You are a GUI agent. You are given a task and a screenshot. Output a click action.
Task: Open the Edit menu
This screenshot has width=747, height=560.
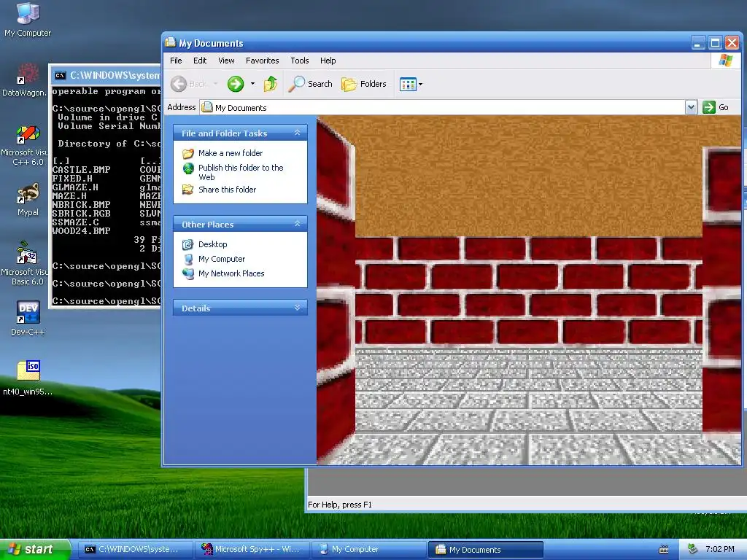(x=200, y=61)
